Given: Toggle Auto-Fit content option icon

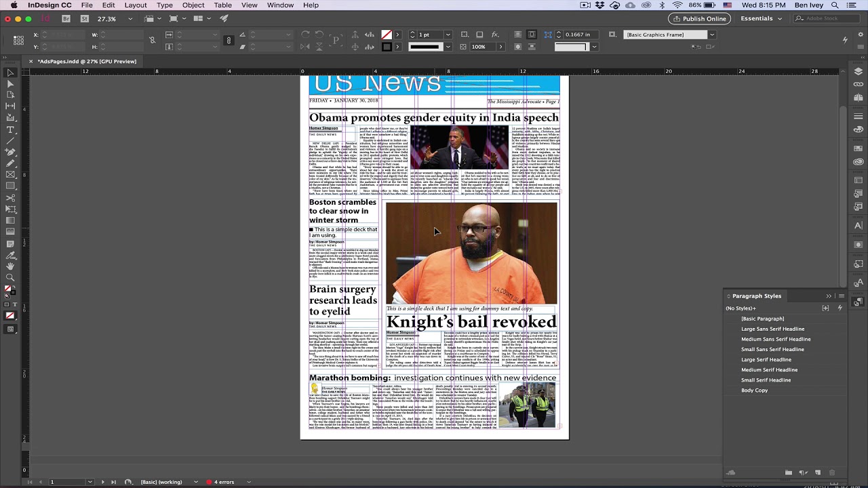Looking at the screenshot, I should tap(612, 35).
